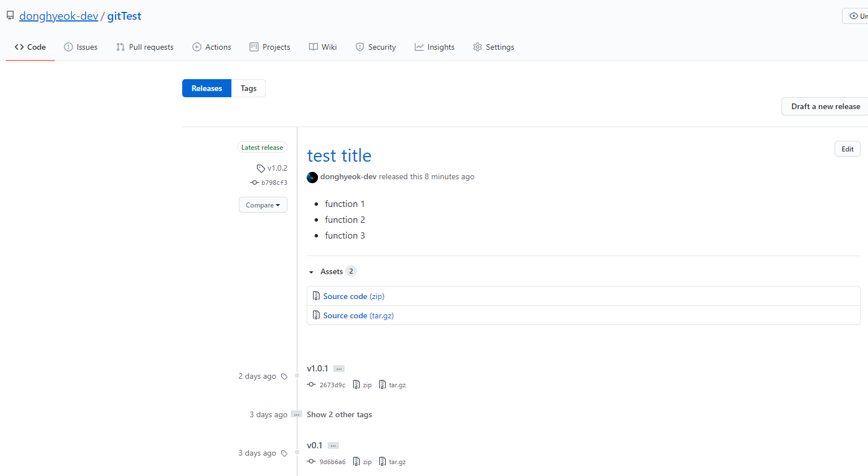Expand Show 2 other tags
Viewport: 868px width, 476px height.
click(340, 414)
